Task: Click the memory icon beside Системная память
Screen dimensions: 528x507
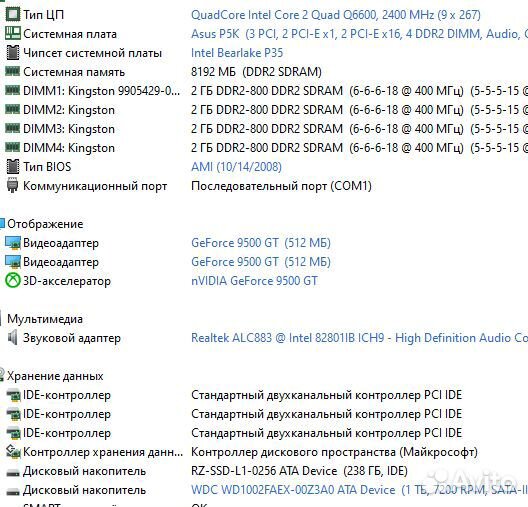Action: click(x=12, y=71)
